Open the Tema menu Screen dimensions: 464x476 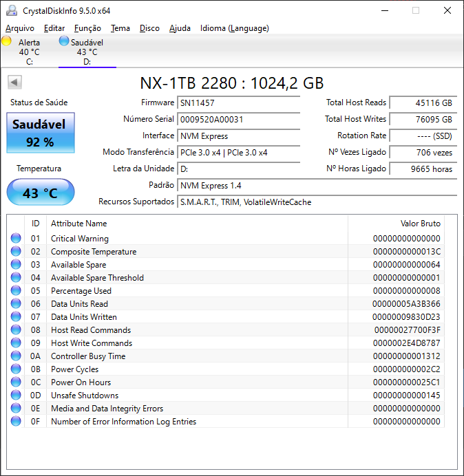click(120, 28)
